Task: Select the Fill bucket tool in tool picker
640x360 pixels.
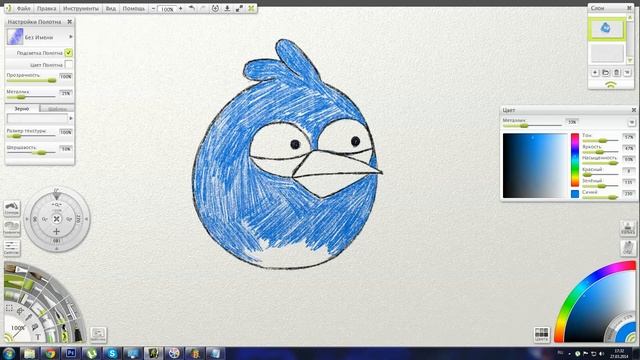Action: coord(35,327)
